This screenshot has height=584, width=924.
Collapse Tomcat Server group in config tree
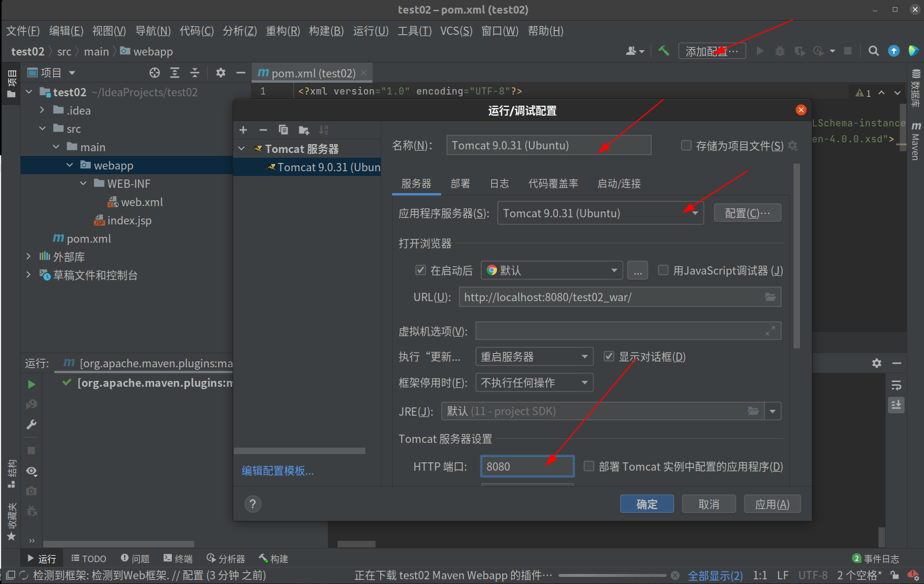click(241, 149)
